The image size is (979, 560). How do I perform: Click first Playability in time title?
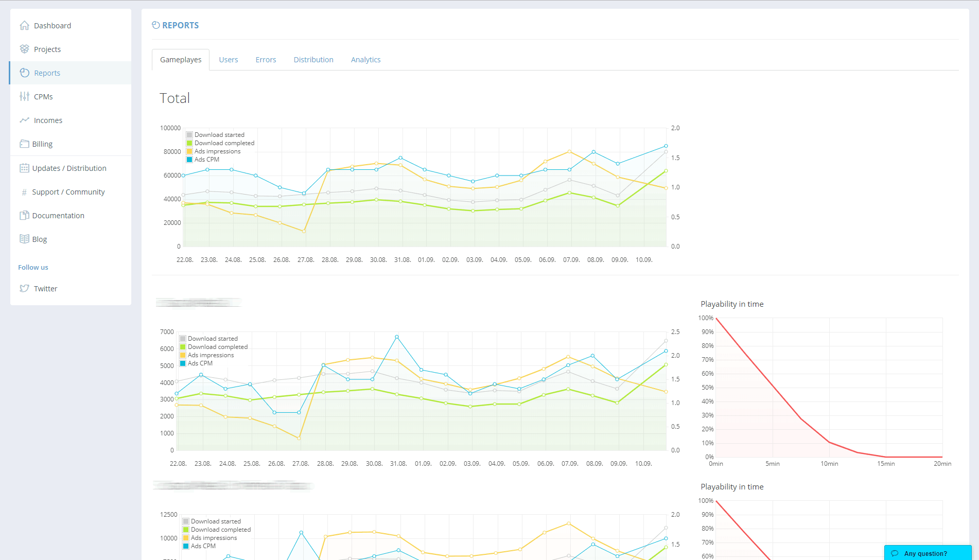point(732,304)
